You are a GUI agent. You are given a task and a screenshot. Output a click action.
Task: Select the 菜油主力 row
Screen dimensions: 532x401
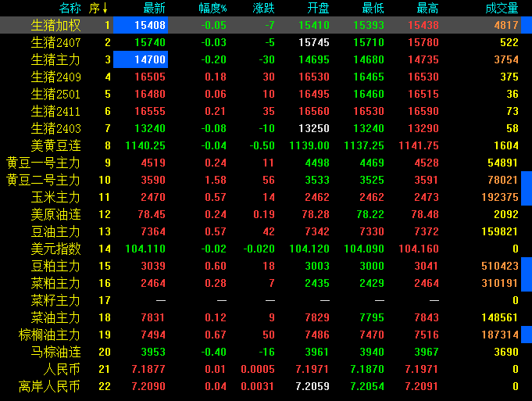coord(266,318)
